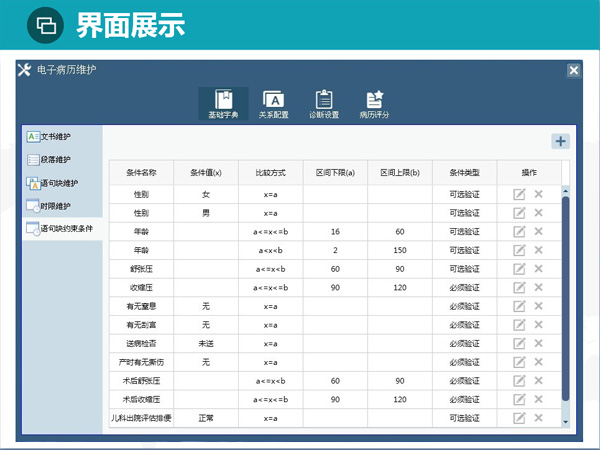Edit the 性别 男 row
Image resolution: width=600 pixels, height=450 pixels.
click(x=519, y=213)
